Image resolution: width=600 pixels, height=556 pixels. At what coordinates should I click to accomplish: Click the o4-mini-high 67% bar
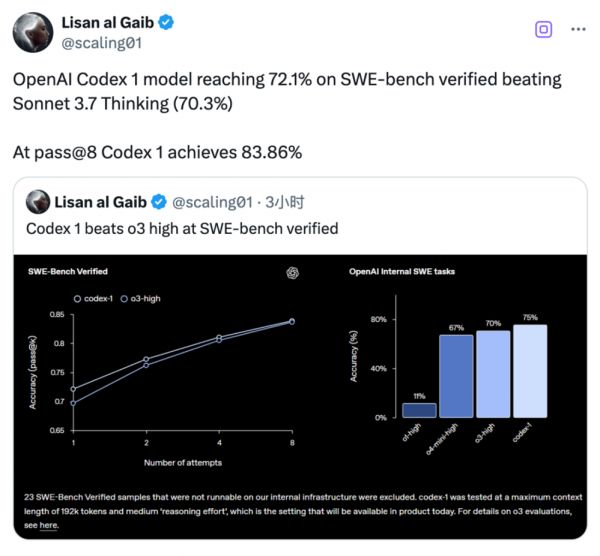coord(456,376)
